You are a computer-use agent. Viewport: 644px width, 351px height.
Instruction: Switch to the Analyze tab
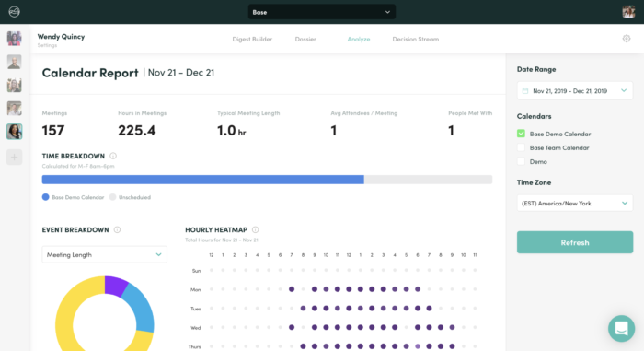click(359, 39)
